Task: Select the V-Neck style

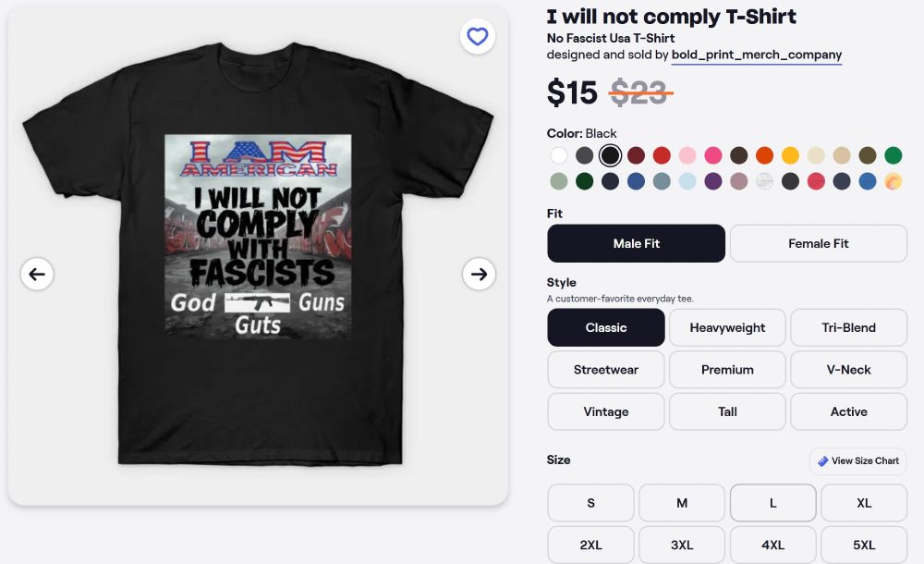Action: 848,370
